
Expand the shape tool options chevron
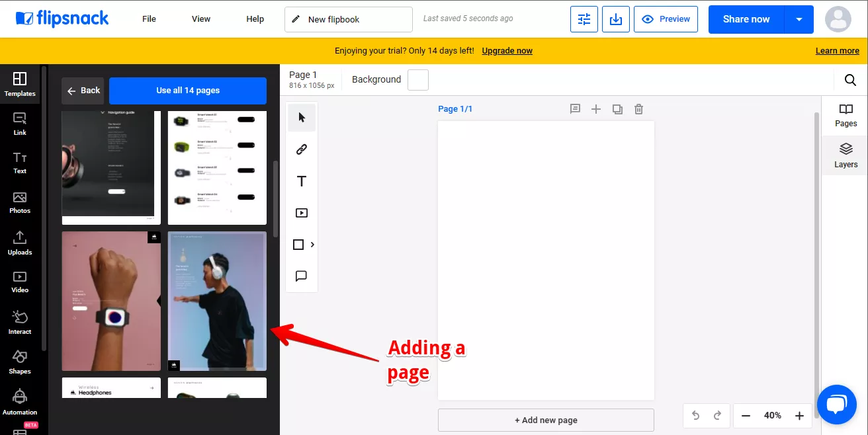pos(312,245)
